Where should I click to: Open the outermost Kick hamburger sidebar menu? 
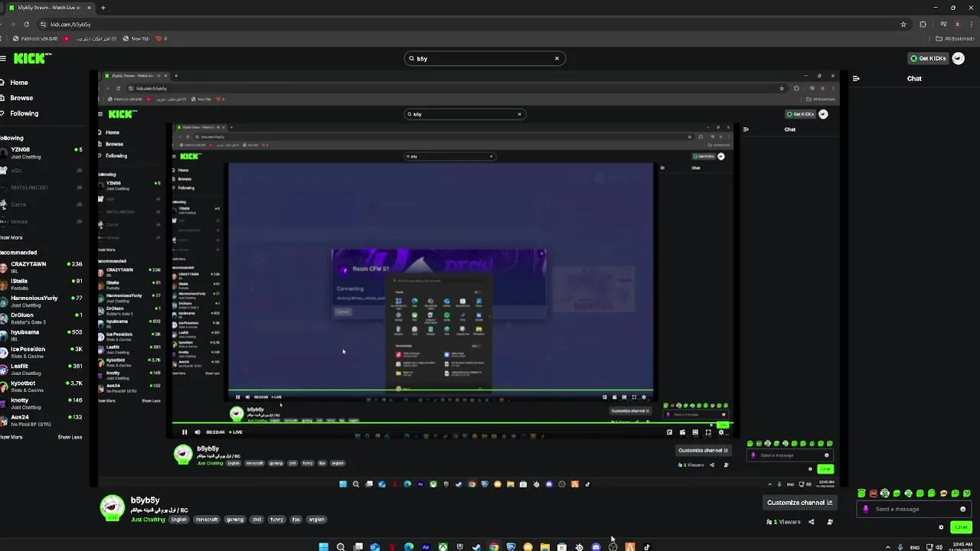click(x=4, y=58)
